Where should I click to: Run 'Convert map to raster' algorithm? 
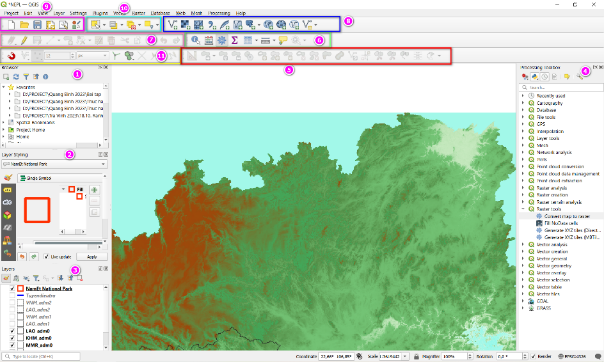pyautogui.click(x=567, y=216)
